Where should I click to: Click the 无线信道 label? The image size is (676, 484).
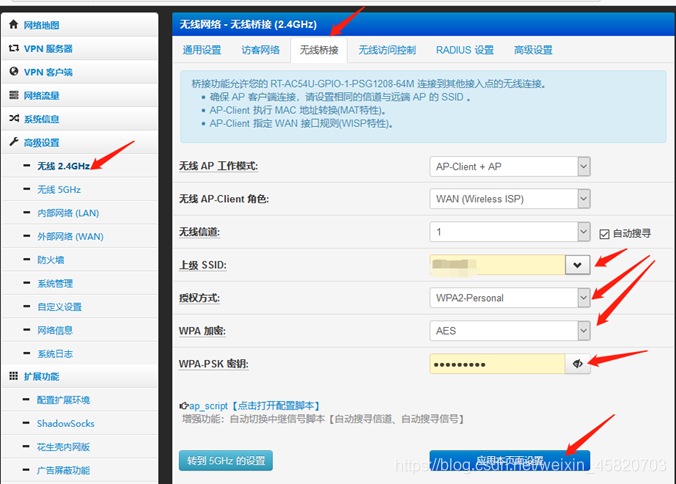coord(199,232)
